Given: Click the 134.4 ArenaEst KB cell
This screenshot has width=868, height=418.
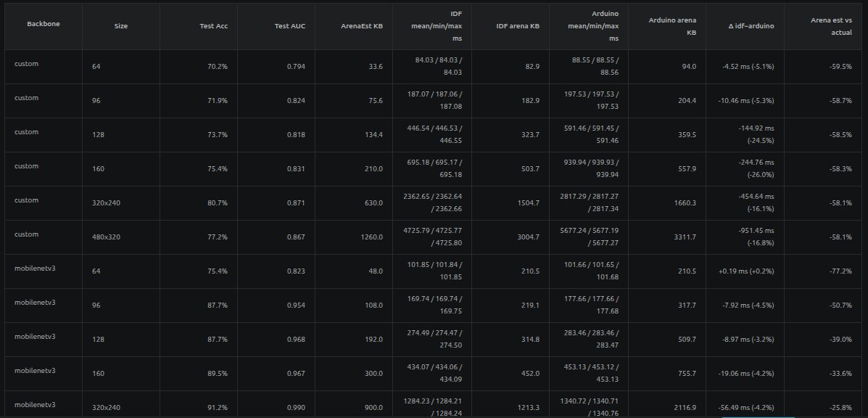Looking at the screenshot, I should pyautogui.click(x=373, y=134).
